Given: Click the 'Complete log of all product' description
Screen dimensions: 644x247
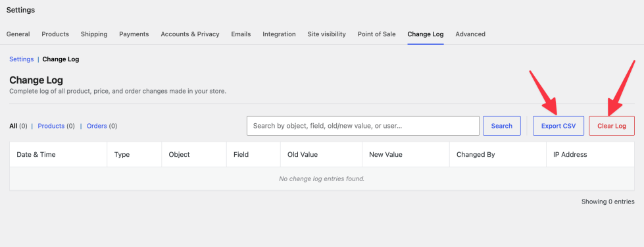Looking at the screenshot, I should coord(118,92).
